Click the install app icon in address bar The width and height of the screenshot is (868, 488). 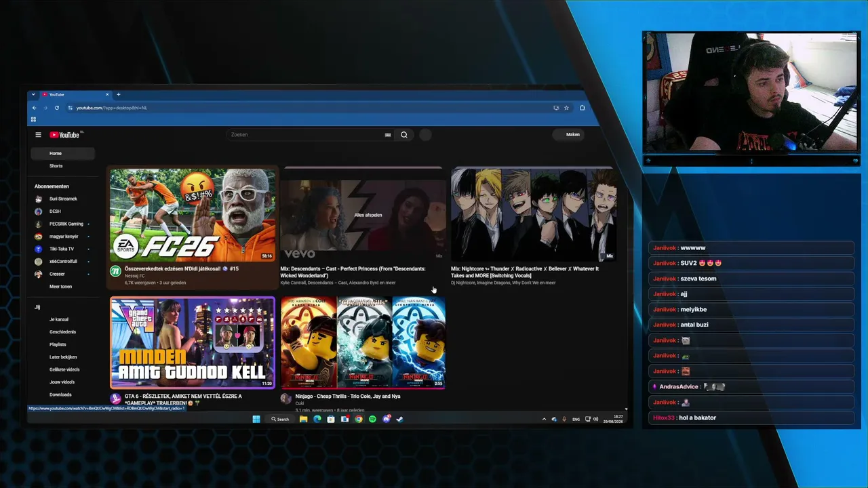coord(556,108)
